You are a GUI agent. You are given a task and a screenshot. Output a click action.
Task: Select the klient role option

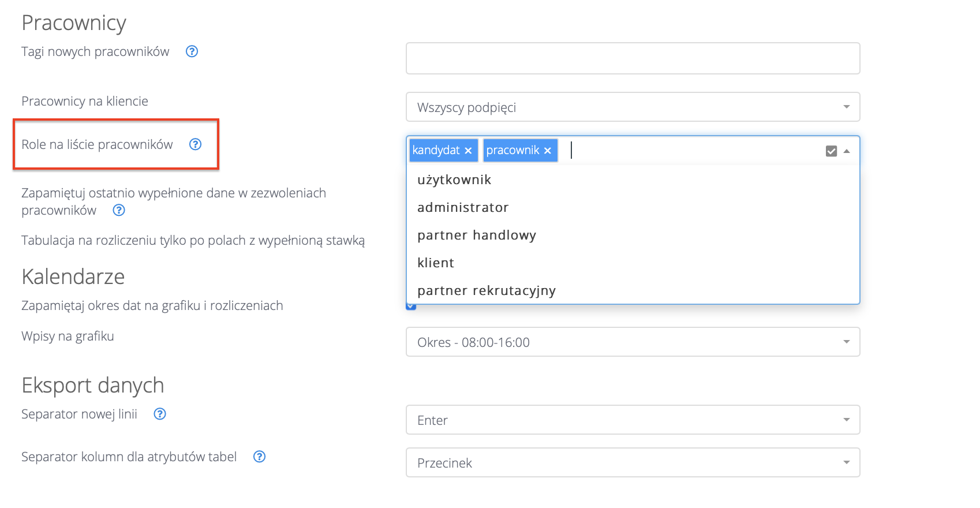(x=436, y=263)
